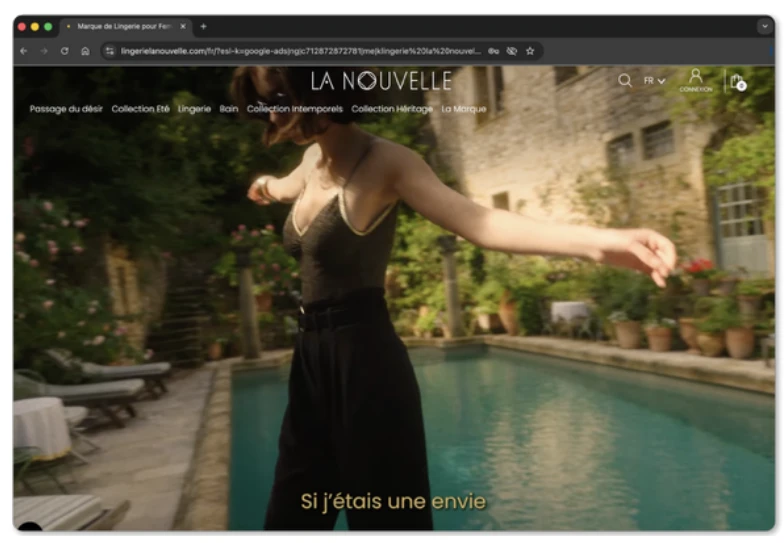The height and width of the screenshot is (543, 784).
Task: Open the tab search chevron dropdown
Action: pos(764,26)
